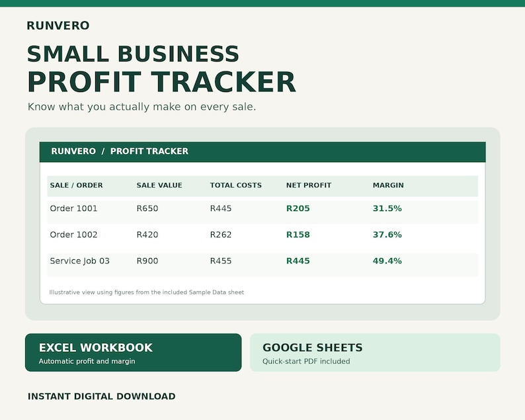Click the SMALL BUSINESS headline

pos(133,54)
